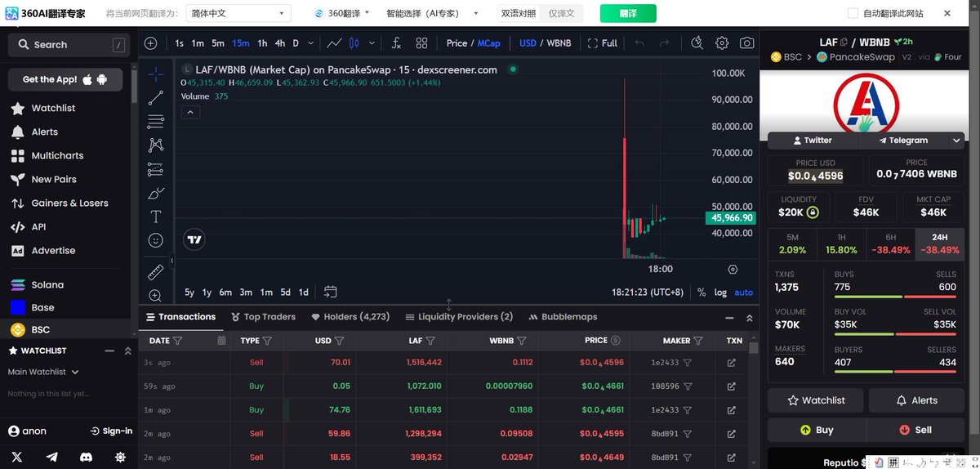Click the transactions table vertical scrollbar
This screenshot has width=980, height=469.
click(754, 349)
